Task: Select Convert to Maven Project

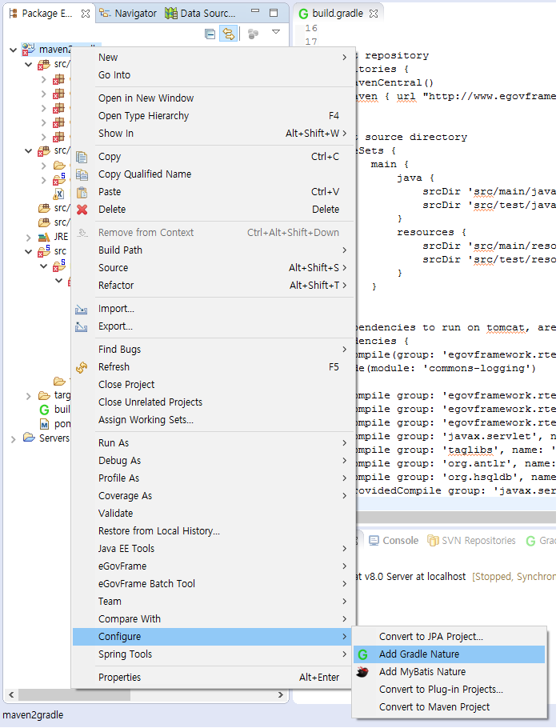Action: click(434, 707)
